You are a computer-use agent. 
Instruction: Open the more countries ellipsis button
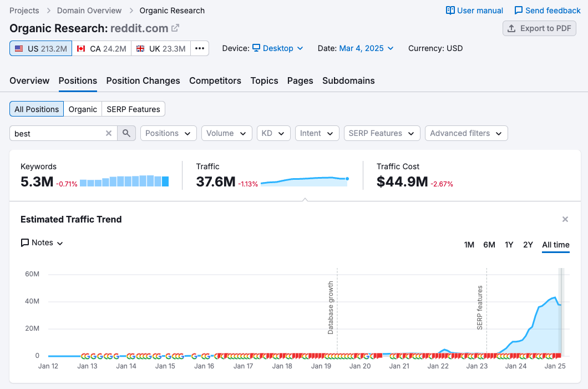point(200,48)
